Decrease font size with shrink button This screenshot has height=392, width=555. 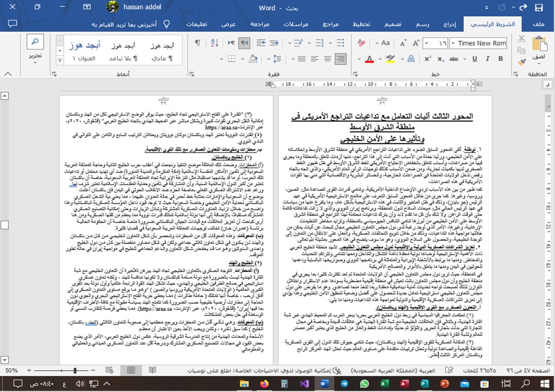403,43
